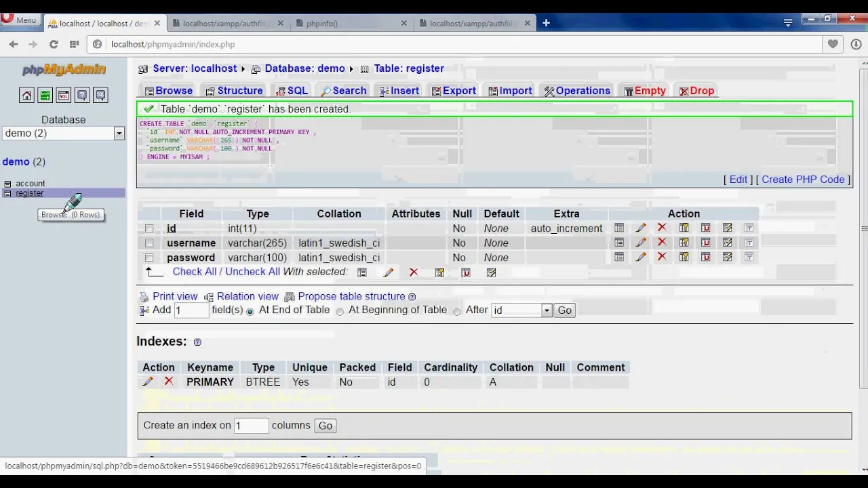Tick the checkbox for id field
868x488 pixels.
tap(149, 228)
